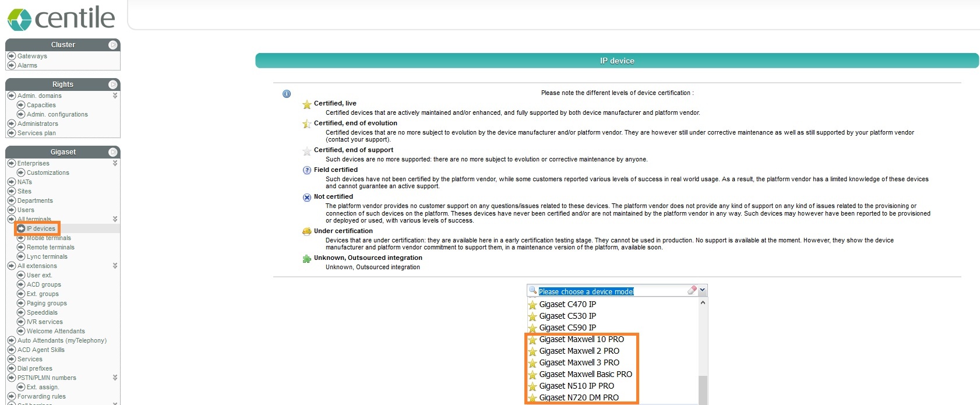This screenshot has height=405, width=980.
Task: Click the centile logo
Action: tap(61, 18)
